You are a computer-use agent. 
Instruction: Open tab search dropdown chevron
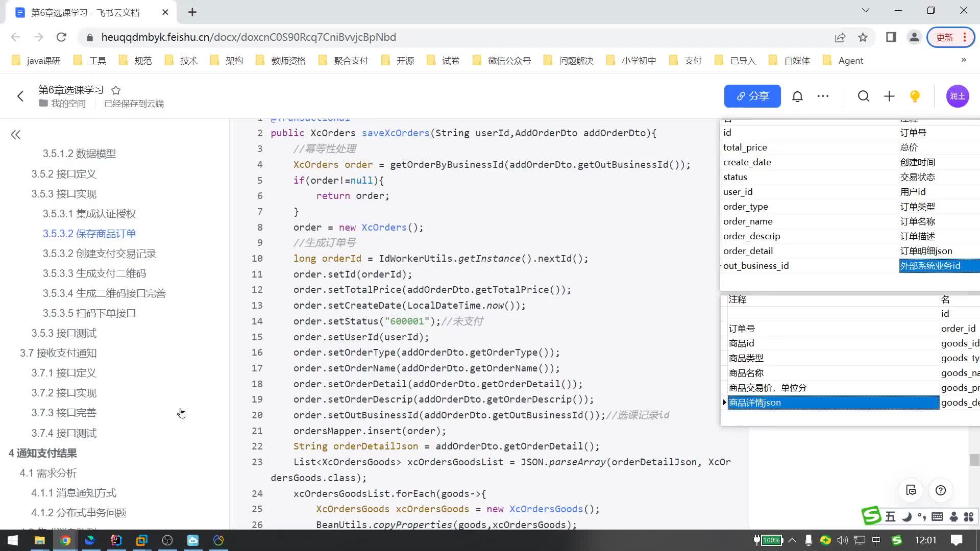pyautogui.click(x=866, y=11)
